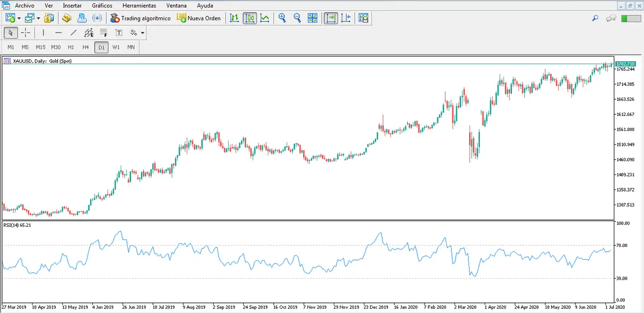
Task: Expand the profiles dropdown arrow
Action: pyautogui.click(x=38, y=18)
